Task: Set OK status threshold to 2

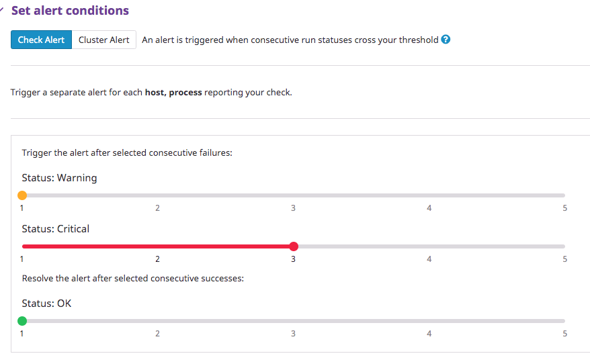Action: (158, 321)
